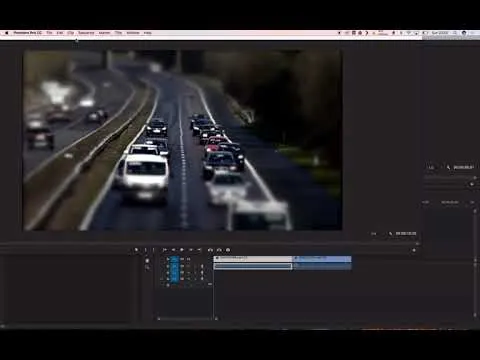
Task: Select the first video clip in the timeline
Action: pyautogui.click(x=253, y=259)
